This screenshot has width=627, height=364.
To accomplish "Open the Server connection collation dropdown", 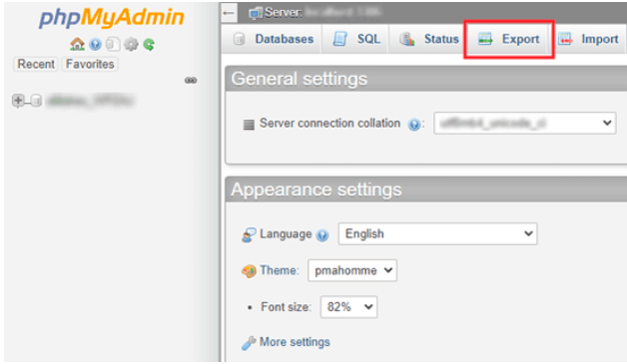I will coord(524,123).
